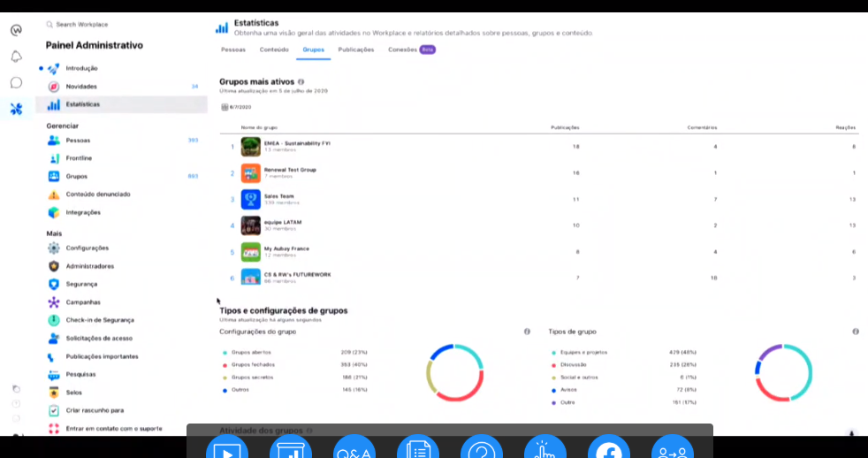868x458 pixels.
Task: Click the Q&A button in bottom toolbar
Action: pos(354,449)
